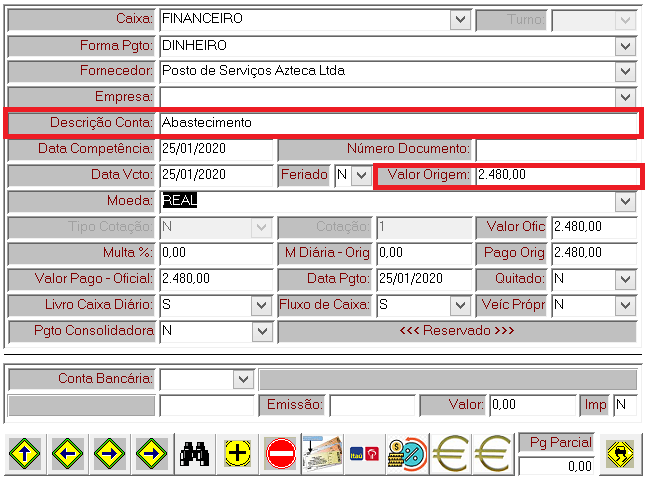Click the <<< Reservado >>> button

(456, 331)
